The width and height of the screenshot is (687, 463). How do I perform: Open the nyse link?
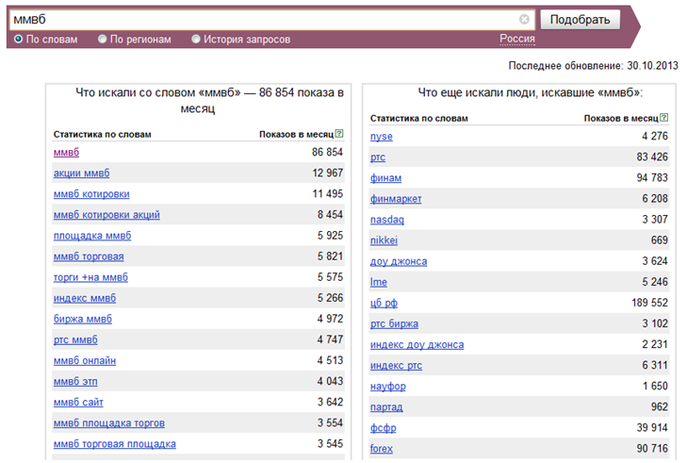(381, 137)
